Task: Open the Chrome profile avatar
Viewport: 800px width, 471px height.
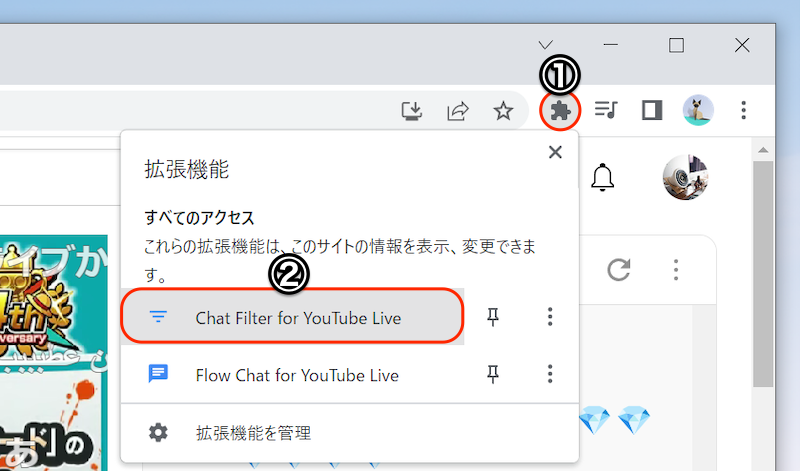Action: (698, 110)
